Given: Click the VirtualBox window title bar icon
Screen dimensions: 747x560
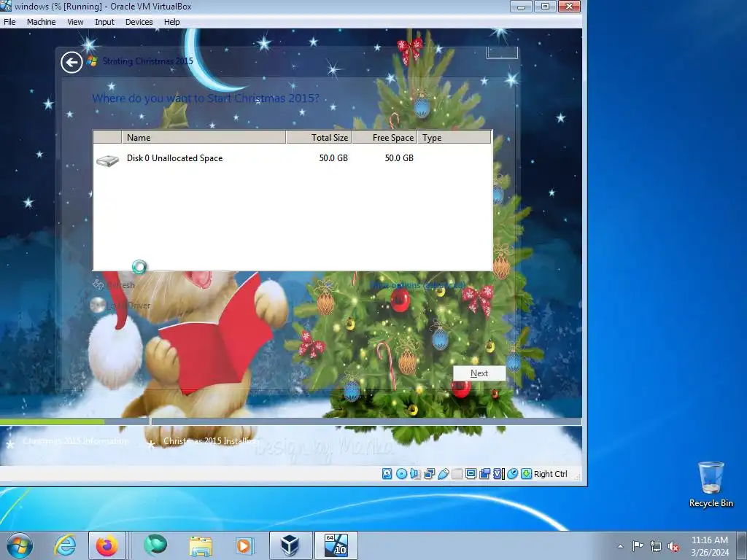Looking at the screenshot, I should (x=6, y=6).
